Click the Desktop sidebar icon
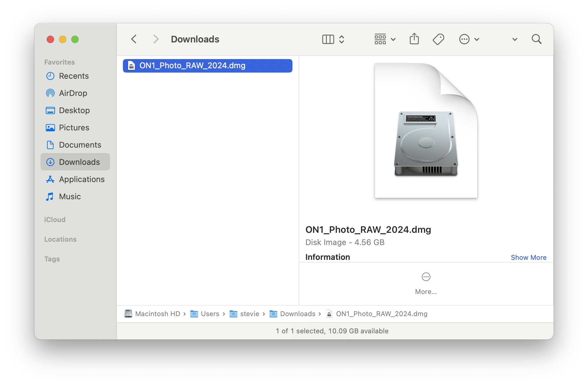 (50, 110)
